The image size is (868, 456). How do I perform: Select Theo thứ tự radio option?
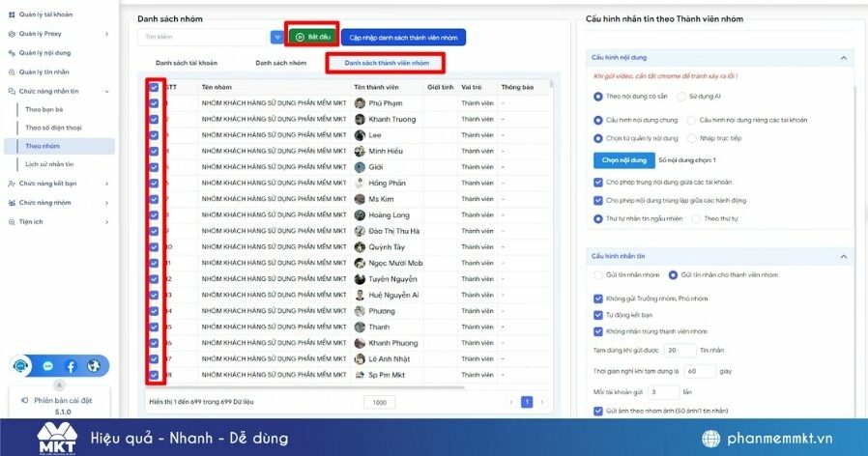click(x=696, y=218)
